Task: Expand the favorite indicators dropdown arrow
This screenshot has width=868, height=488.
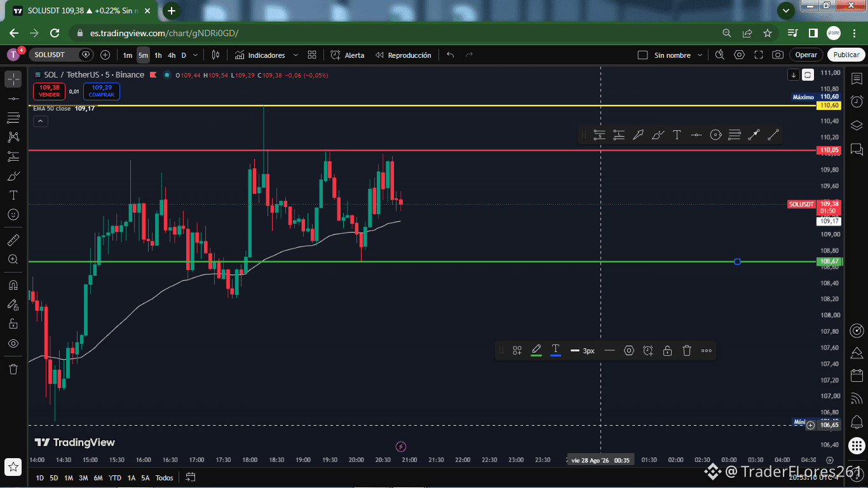Action: (x=295, y=55)
